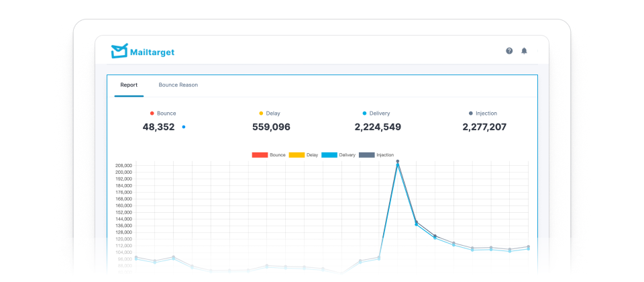Image resolution: width=644 pixels, height=282 pixels.
Task: Open the help question mark icon
Action: tap(509, 51)
